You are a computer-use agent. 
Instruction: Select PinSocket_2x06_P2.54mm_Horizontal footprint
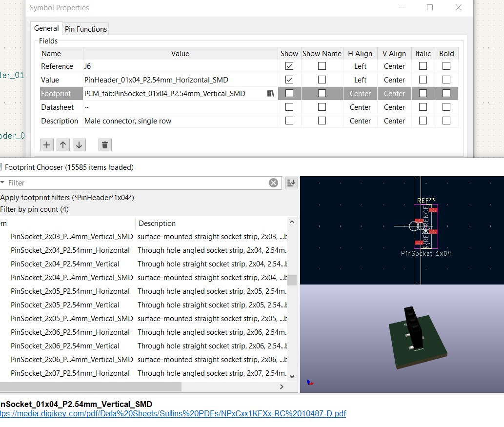[x=70, y=332]
